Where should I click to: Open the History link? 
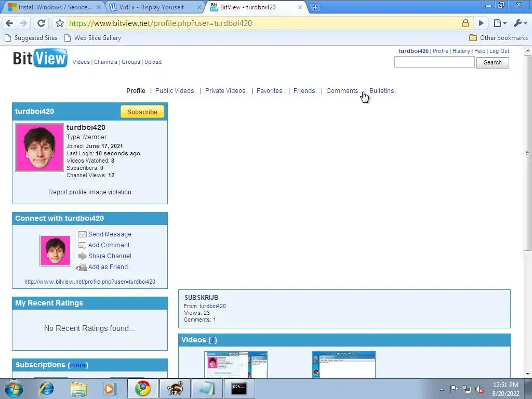(x=461, y=51)
